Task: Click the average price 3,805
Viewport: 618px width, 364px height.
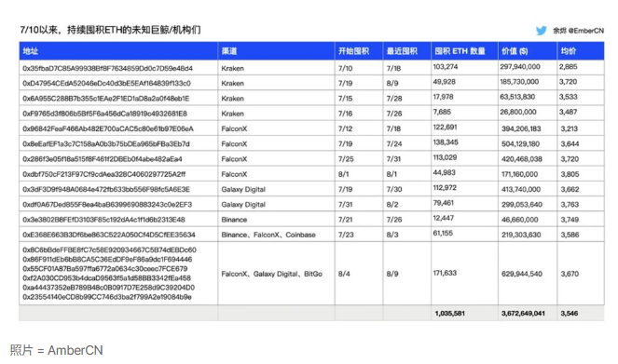Action: (570, 174)
